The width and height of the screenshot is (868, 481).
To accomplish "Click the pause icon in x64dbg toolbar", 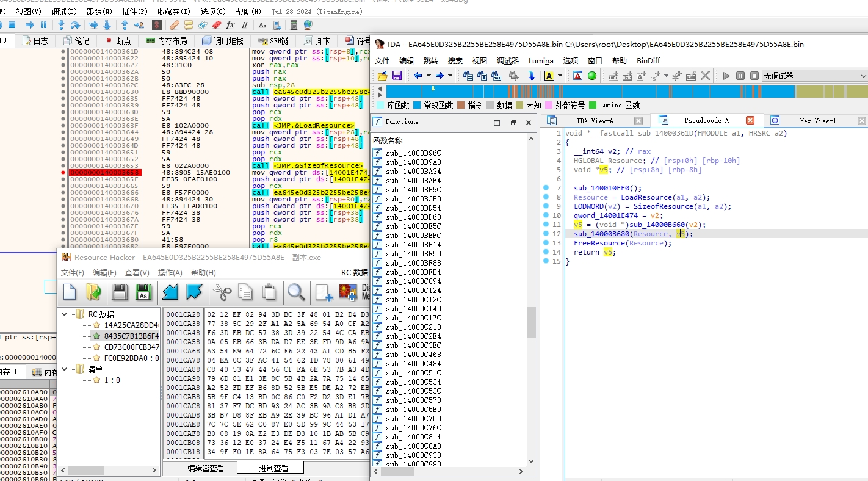I will coord(43,25).
